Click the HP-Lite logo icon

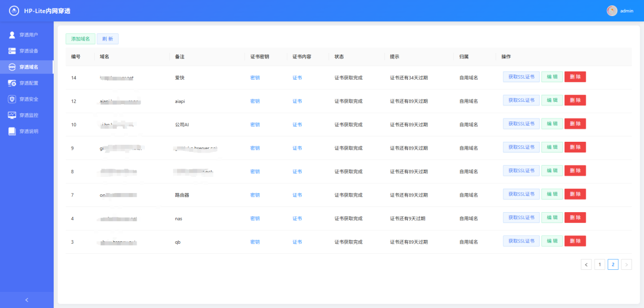pos(14,11)
